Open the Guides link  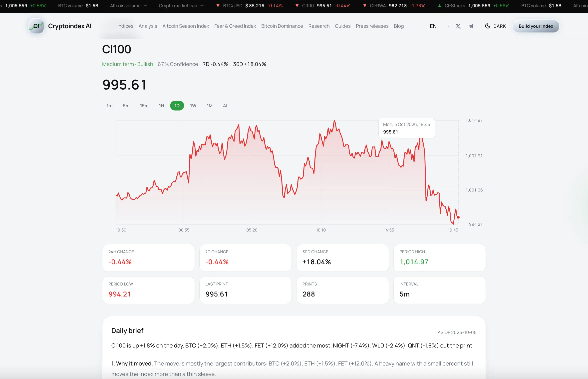coord(342,26)
